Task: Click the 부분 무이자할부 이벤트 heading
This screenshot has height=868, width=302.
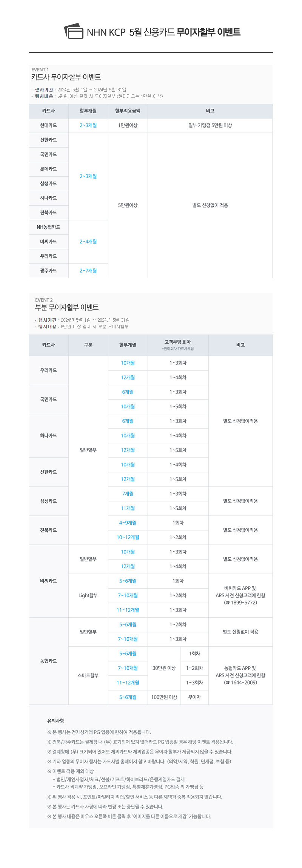Action: tap(67, 307)
